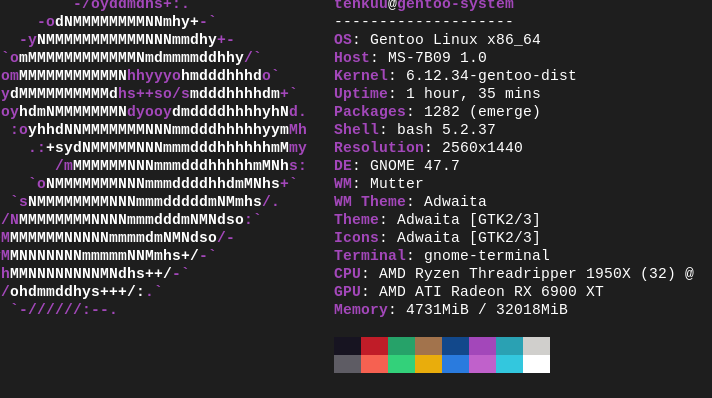712x398 pixels.
Task: Click the red color block, top row
Action: tap(374, 346)
